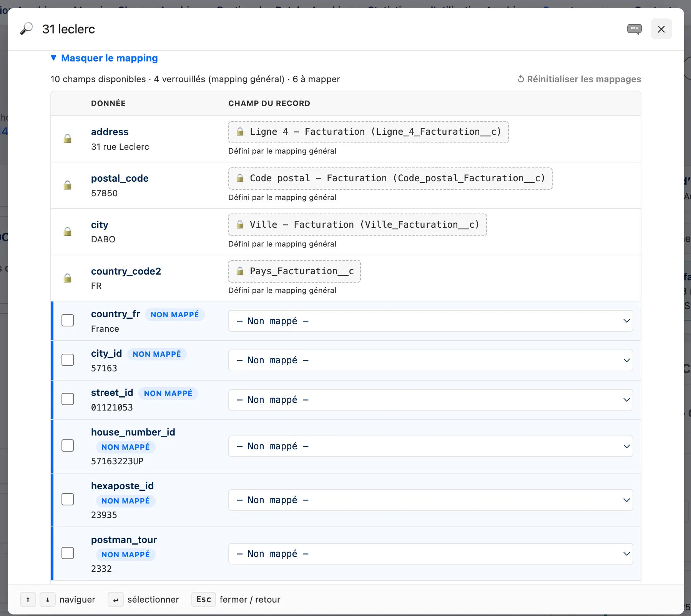Click the city value DABO
Screen dimensions: 691x616
[103, 239]
